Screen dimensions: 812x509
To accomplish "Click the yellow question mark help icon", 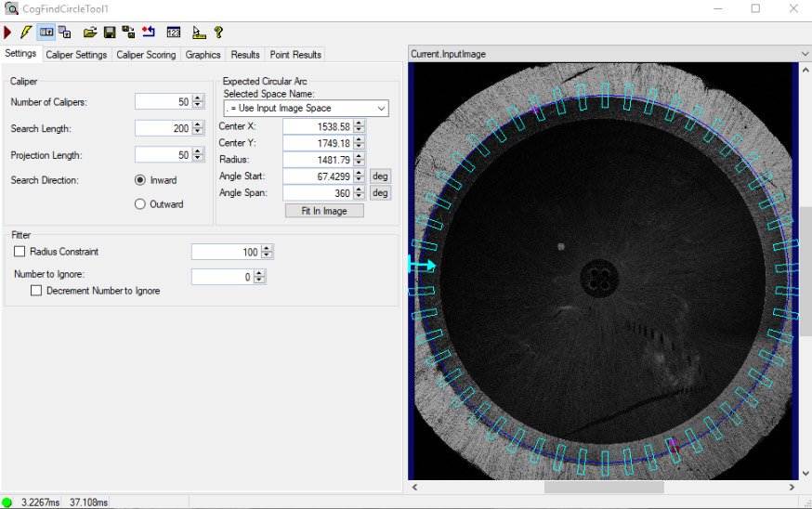I will pos(218,33).
